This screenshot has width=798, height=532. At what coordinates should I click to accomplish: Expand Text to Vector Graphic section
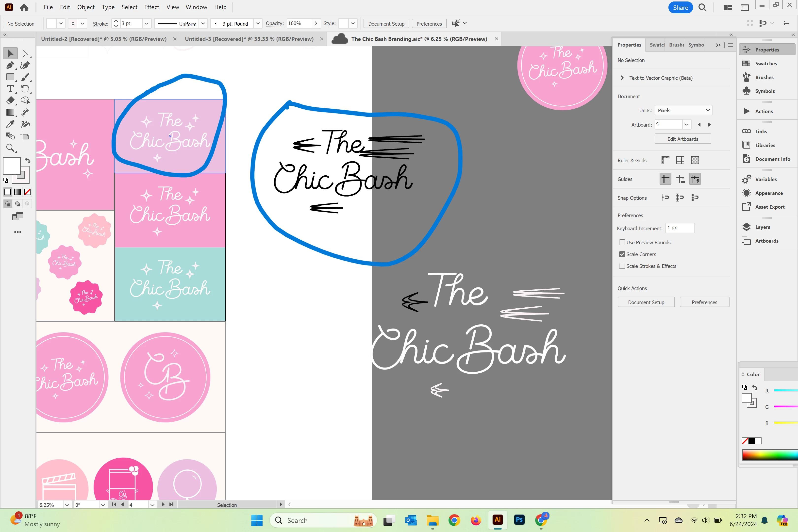coord(622,78)
